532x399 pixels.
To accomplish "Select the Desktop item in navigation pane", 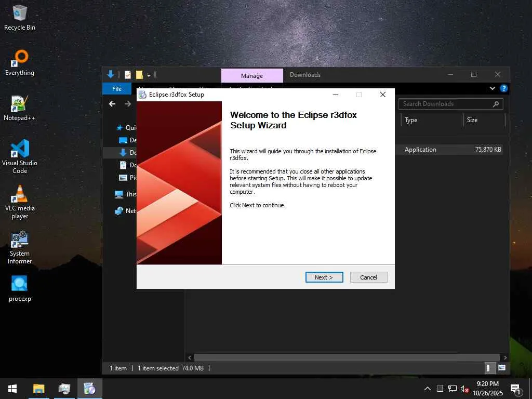I will pyautogui.click(x=128, y=140).
